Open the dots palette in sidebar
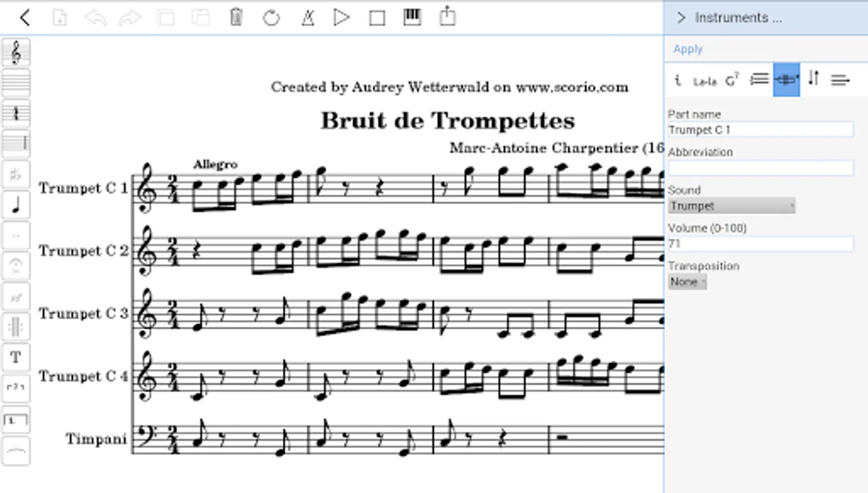 click(16, 236)
